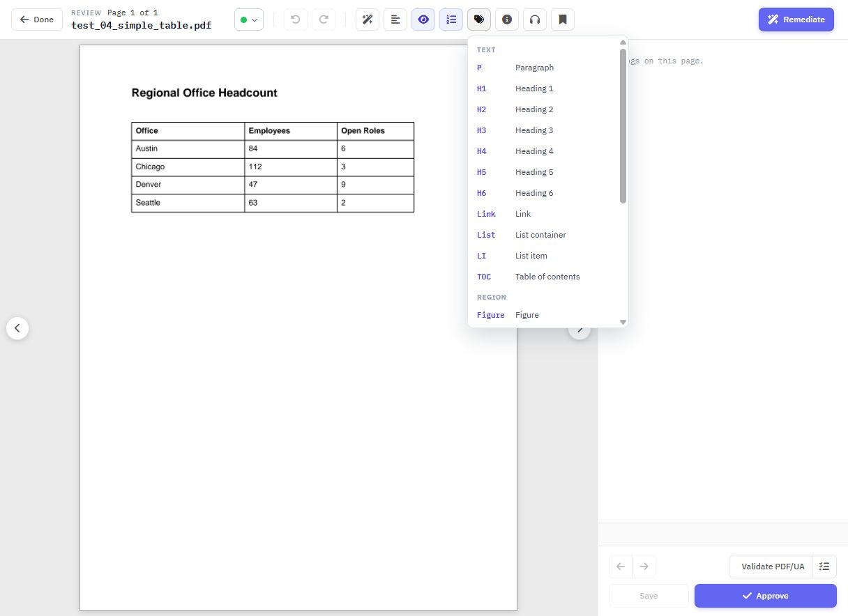Viewport: 848px width, 616px height.
Task: Click the undo arrow icon
Action: [x=296, y=20]
